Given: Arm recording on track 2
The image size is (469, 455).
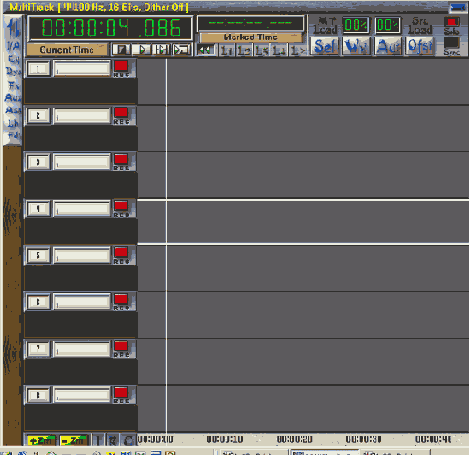Looking at the screenshot, I should pos(121,112).
